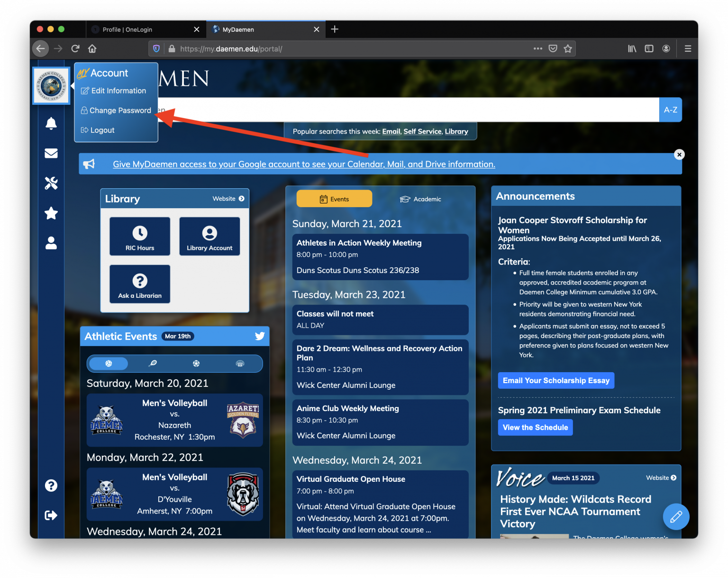
Task: Open the notifications bell in sidebar
Action: [x=51, y=123]
